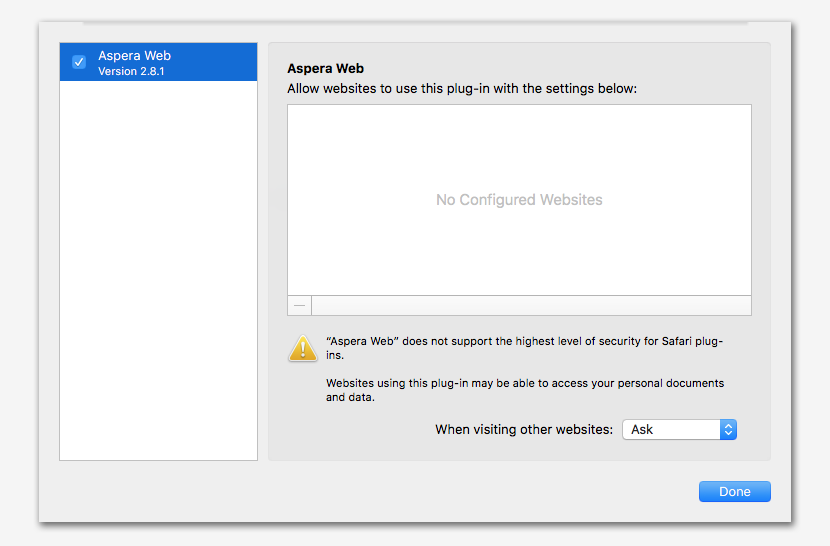Click the Version 2.8.1 label

[131, 71]
